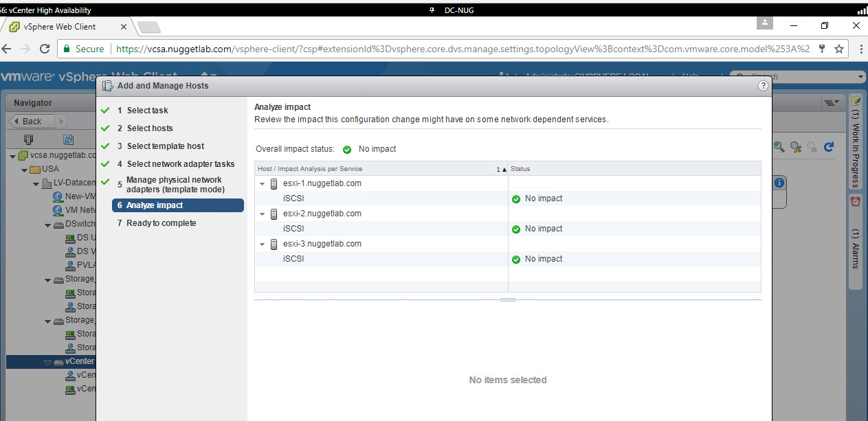868x421 pixels.
Task: Go to step 1 Select task
Action: pyautogui.click(x=147, y=111)
